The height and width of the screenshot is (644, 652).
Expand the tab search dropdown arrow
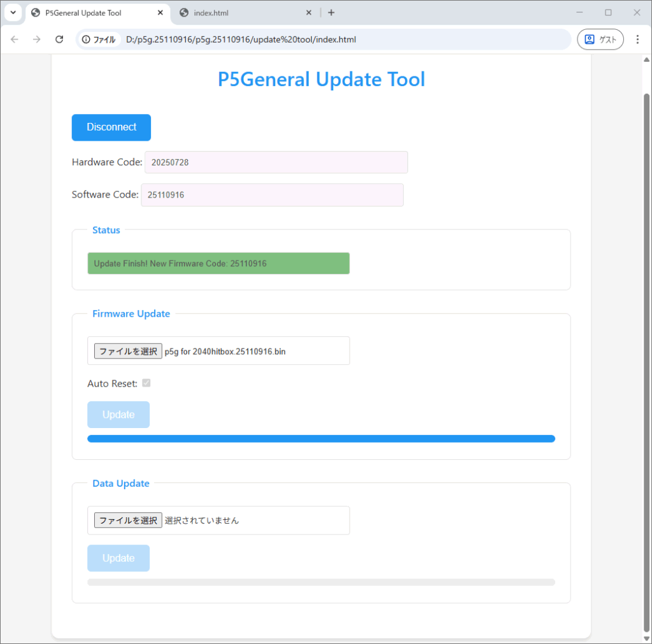(x=13, y=13)
